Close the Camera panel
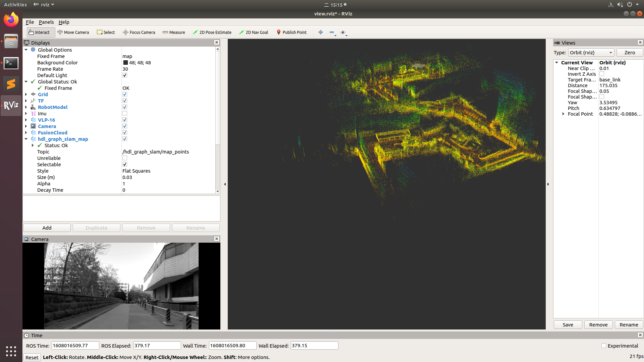 (217, 239)
